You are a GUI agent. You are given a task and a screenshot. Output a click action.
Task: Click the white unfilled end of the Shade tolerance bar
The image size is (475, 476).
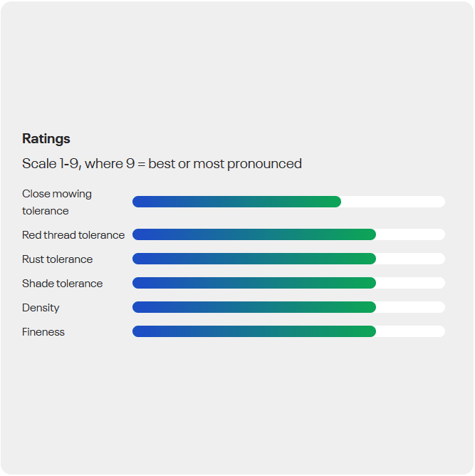point(410,283)
